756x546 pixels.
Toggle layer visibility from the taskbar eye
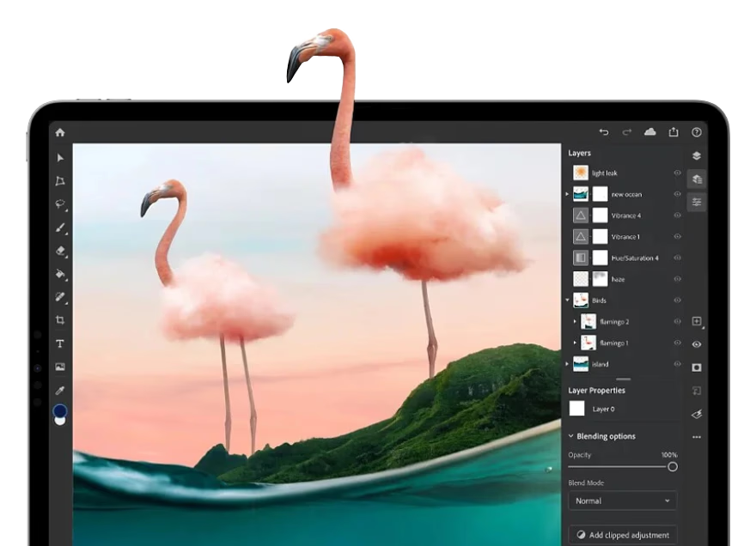[x=697, y=344]
